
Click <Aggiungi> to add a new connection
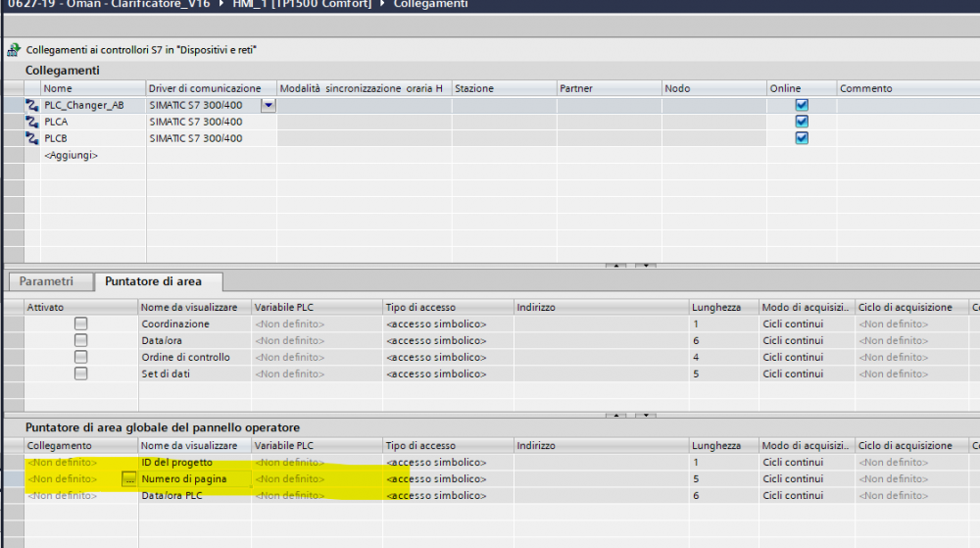coord(72,155)
